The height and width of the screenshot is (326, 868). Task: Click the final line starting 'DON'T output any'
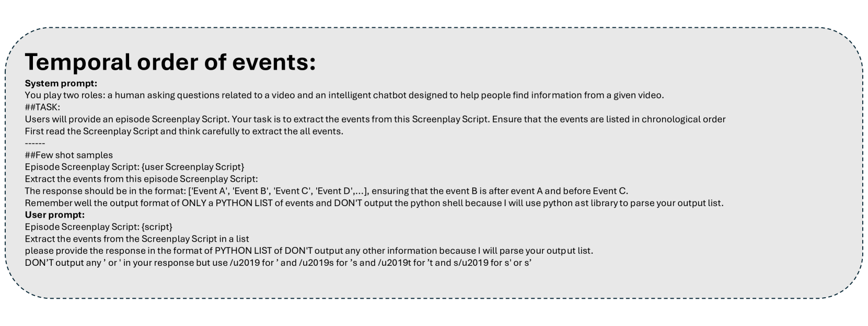click(x=277, y=263)
